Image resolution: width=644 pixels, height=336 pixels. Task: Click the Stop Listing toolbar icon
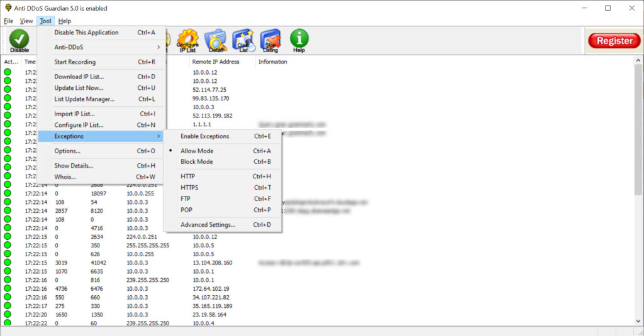coord(270,40)
